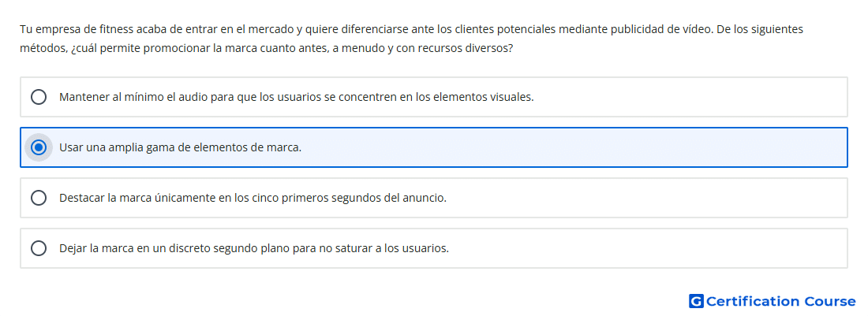The width and height of the screenshot is (868, 316).
Task: Click the word 'Certification' in the footer logo
Action: (753, 301)
